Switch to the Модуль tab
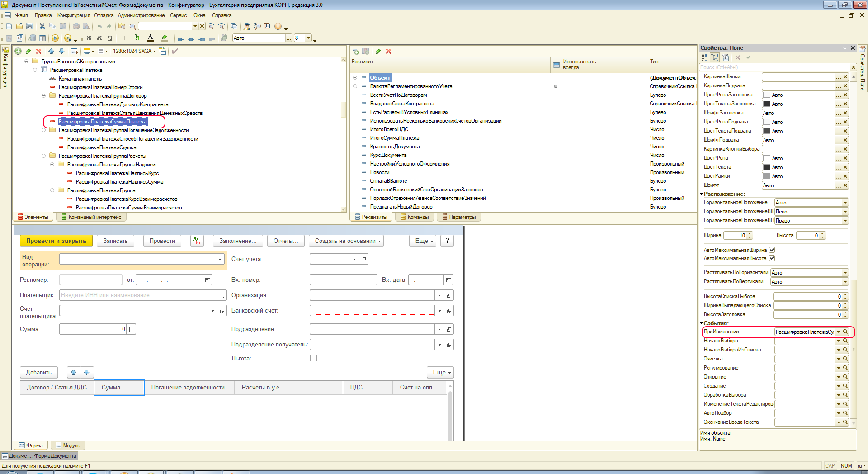 point(67,446)
